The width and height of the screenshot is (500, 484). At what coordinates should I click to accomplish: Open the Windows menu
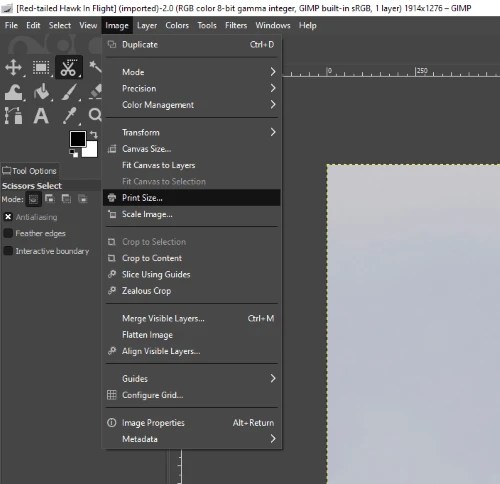click(x=273, y=25)
